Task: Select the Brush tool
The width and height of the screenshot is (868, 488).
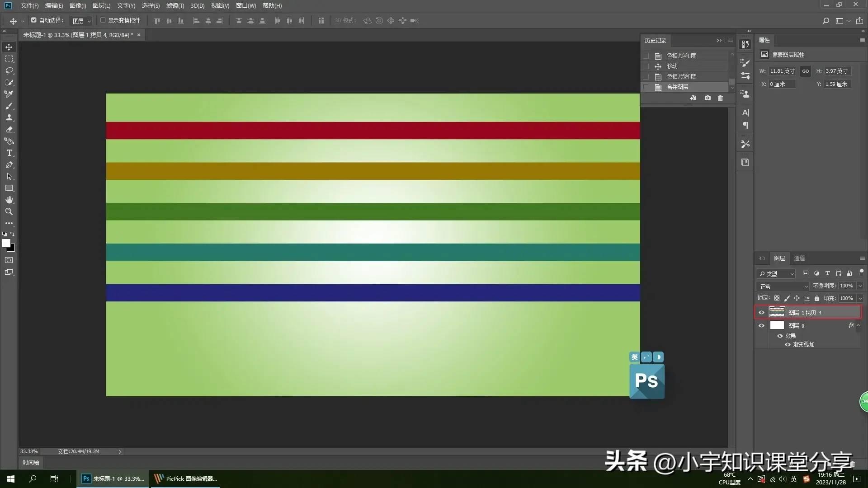Action: (x=9, y=106)
